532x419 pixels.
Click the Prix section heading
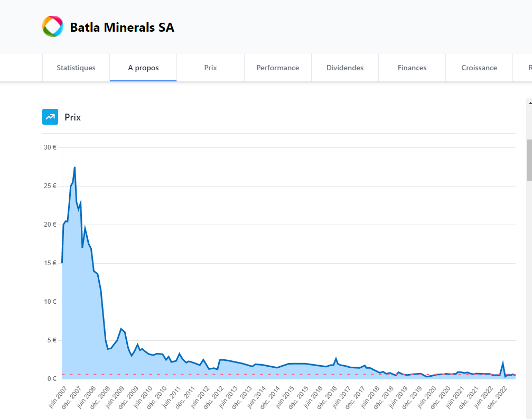click(72, 117)
